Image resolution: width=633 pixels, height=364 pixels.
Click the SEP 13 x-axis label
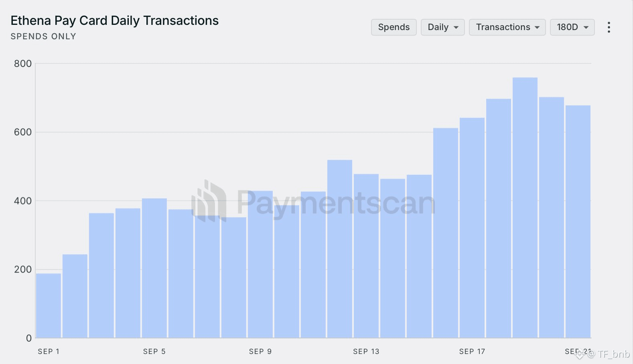click(x=366, y=352)
